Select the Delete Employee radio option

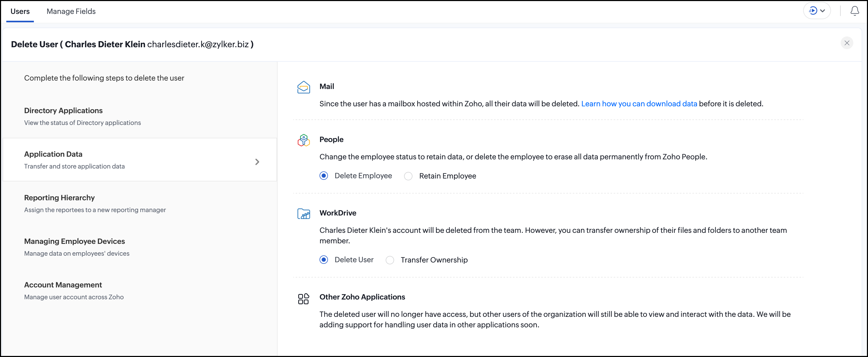[324, 176]
